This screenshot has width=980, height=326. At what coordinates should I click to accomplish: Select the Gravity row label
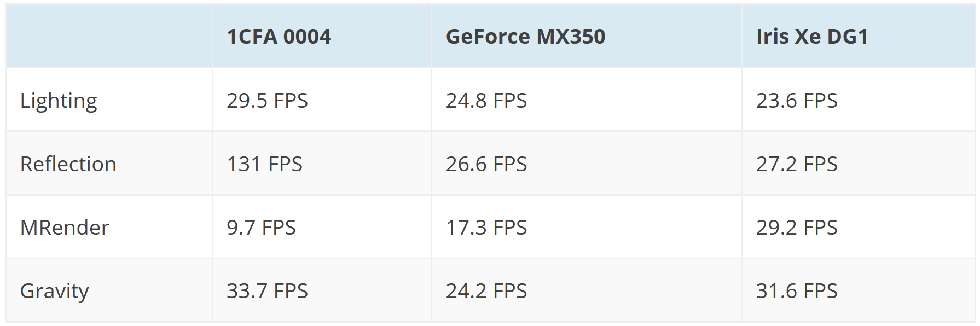(x=54, y=291)
